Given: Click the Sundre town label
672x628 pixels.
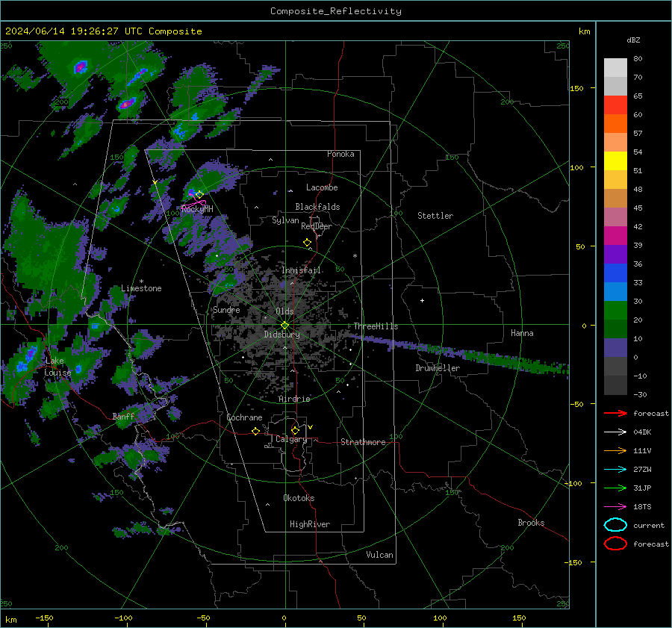Looking at the screenshot, I should [226, 310].
